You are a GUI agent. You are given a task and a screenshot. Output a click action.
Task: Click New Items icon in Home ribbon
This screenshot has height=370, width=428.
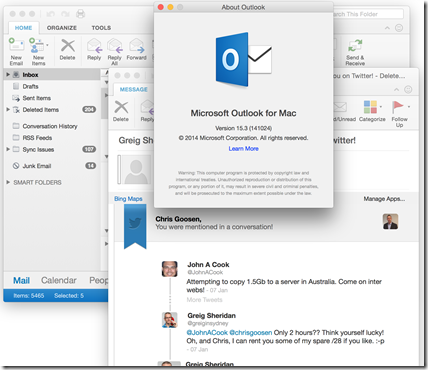(x=36, y=46)
